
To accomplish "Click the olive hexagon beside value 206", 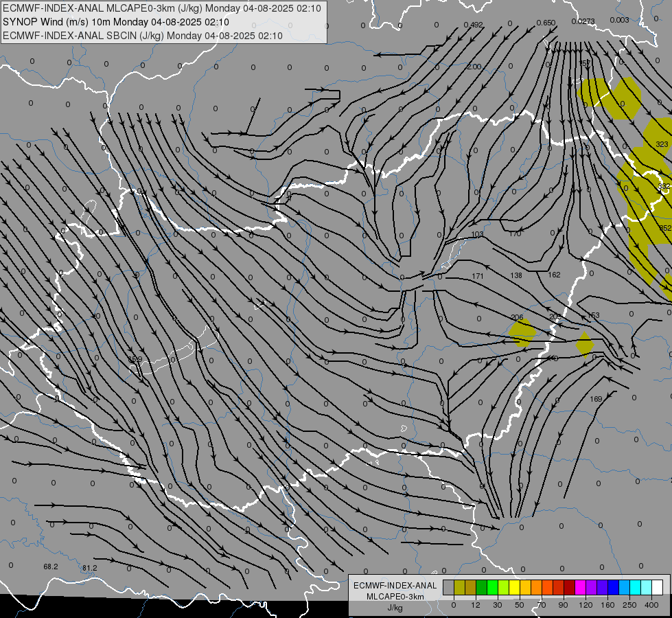I will coord(522,333).
